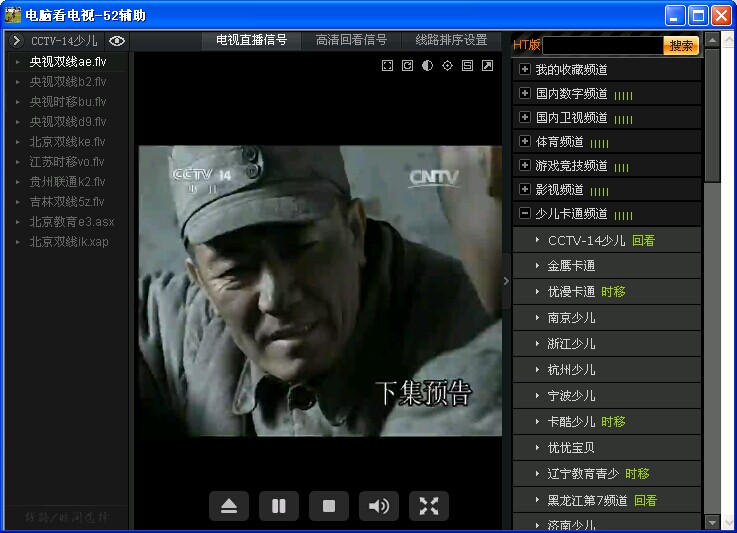Choose source line 央视双线d9.flv
737x533 pixels.
(x=68, y=122)
